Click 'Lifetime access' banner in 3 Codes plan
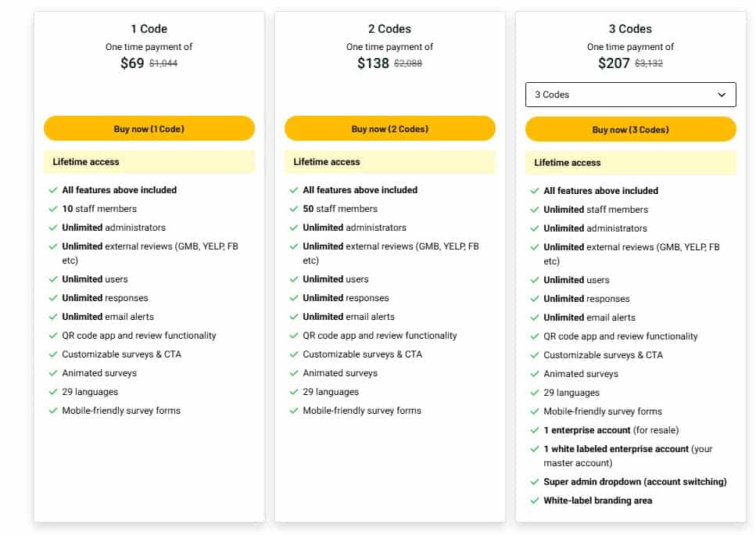The image size is (756, 535). pos(631,163)
